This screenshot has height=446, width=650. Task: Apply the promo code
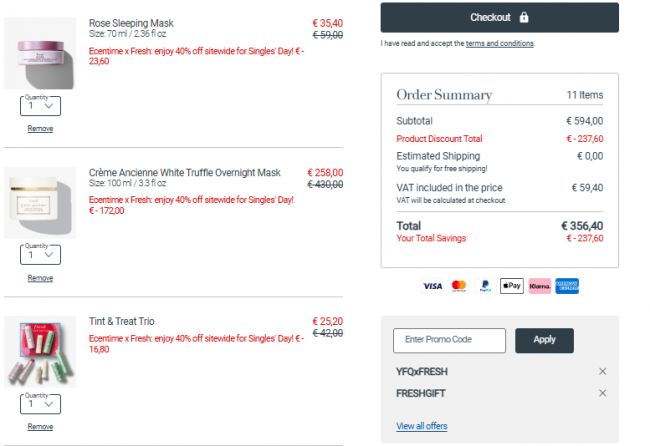(544, 340)
